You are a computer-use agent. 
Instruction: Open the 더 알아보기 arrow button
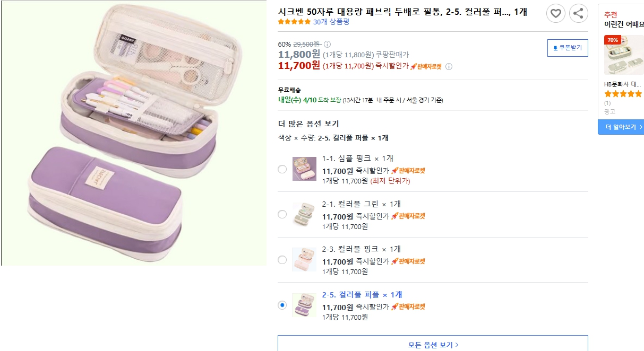621,127
